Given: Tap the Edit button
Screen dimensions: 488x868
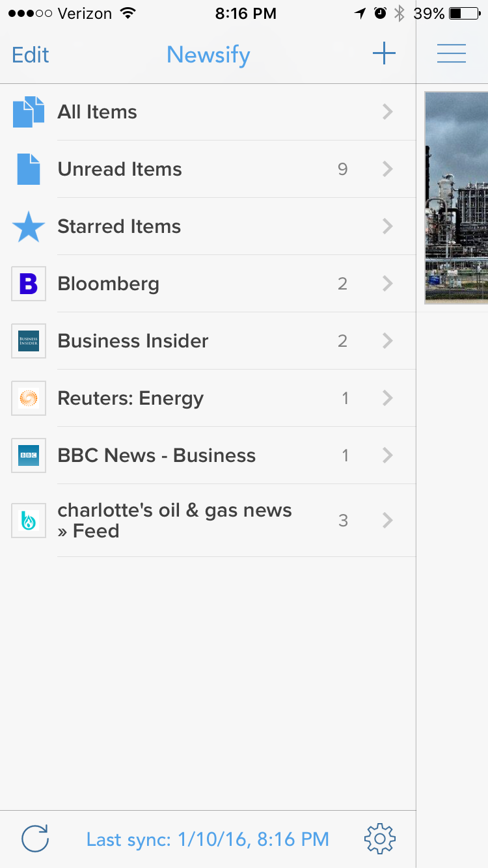Looking at the screenshot, I should click(31, 55).
